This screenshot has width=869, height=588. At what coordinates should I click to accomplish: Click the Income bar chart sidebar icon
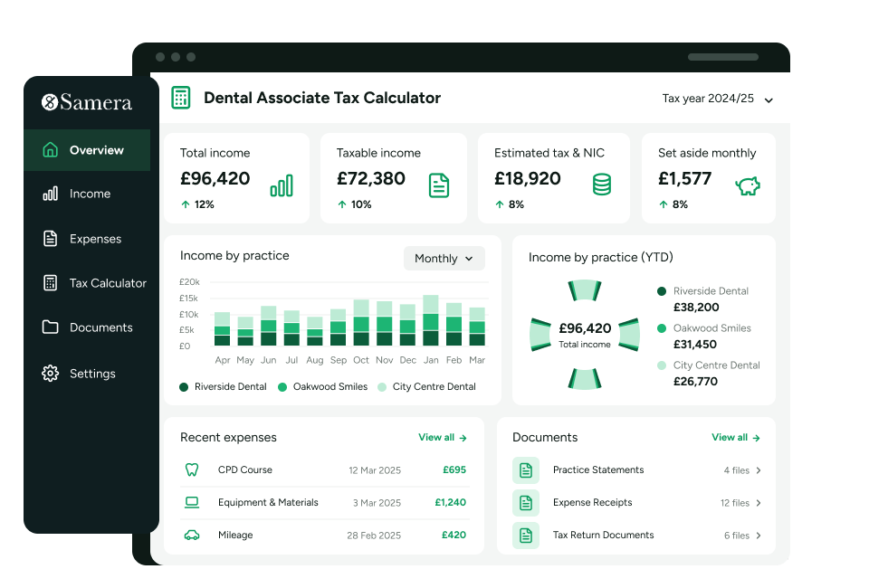pos(51,194)
